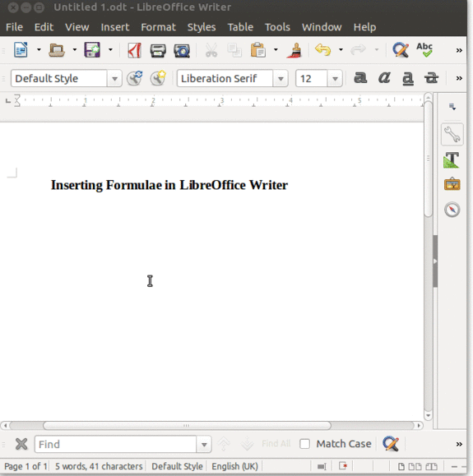Image resolution: width=473 pixels, height=476 pixels.
Task: Expand the paragraph style dropdown arrow
Action: 114,79
